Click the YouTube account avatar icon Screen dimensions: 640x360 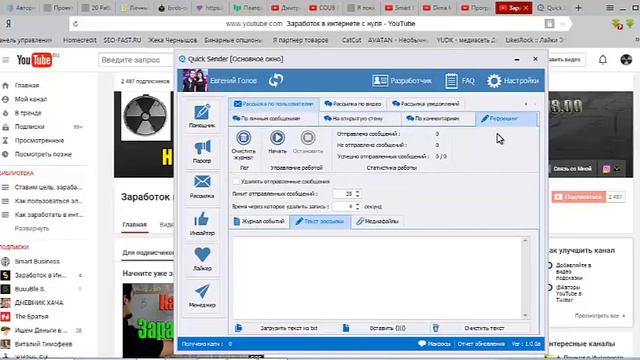[626, 60]
